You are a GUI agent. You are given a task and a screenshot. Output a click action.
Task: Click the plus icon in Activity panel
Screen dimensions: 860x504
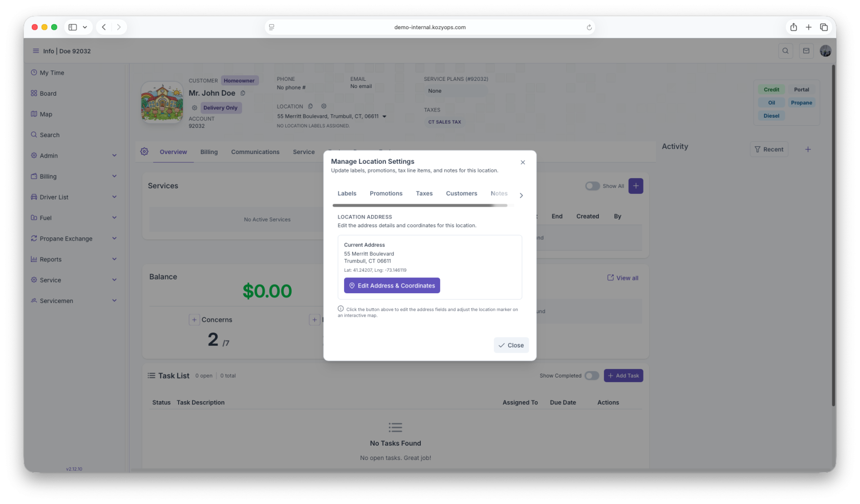(808, 149)
